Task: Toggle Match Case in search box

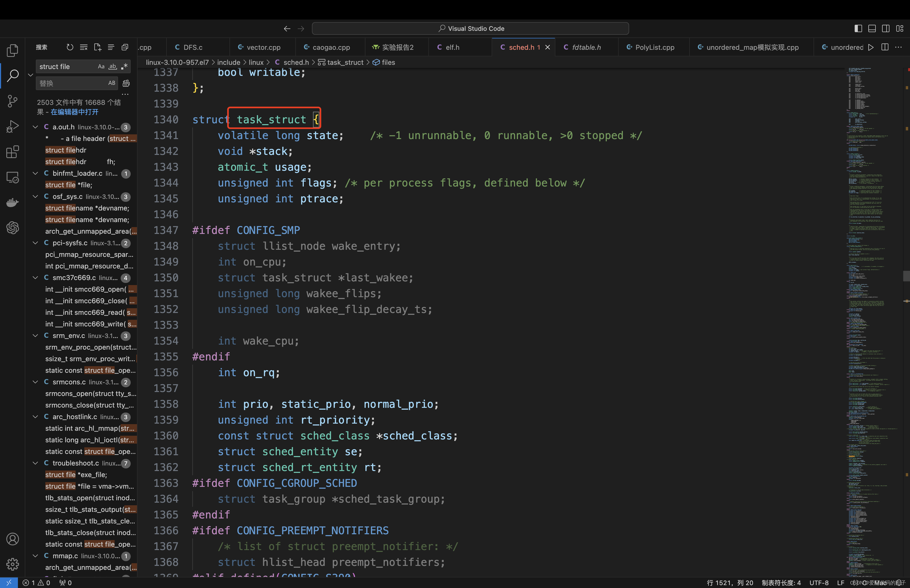Action: [x=101, y=66]
